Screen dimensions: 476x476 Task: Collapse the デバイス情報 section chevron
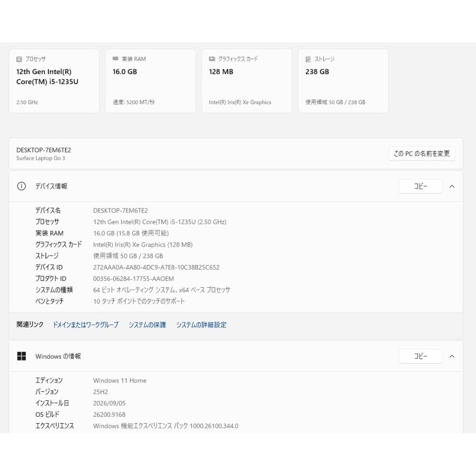[452, 186]
